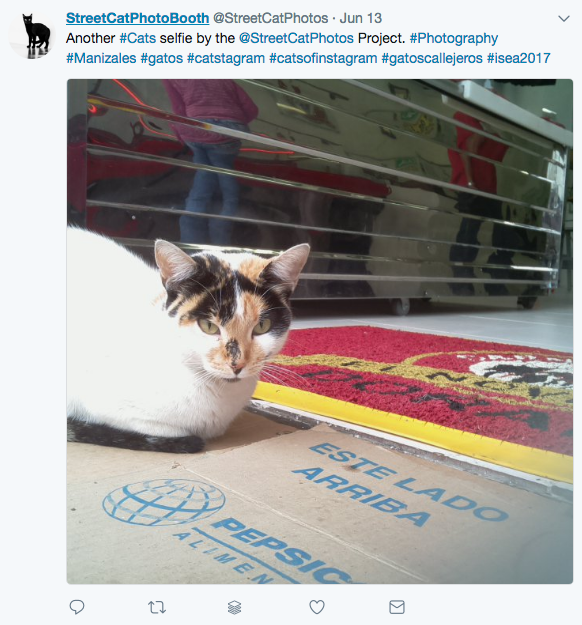The height and width of the screenshot is (625, 582).
Task: Open StreetCatPhotoBooth profile name link
Action: click(x=138, y=18)
